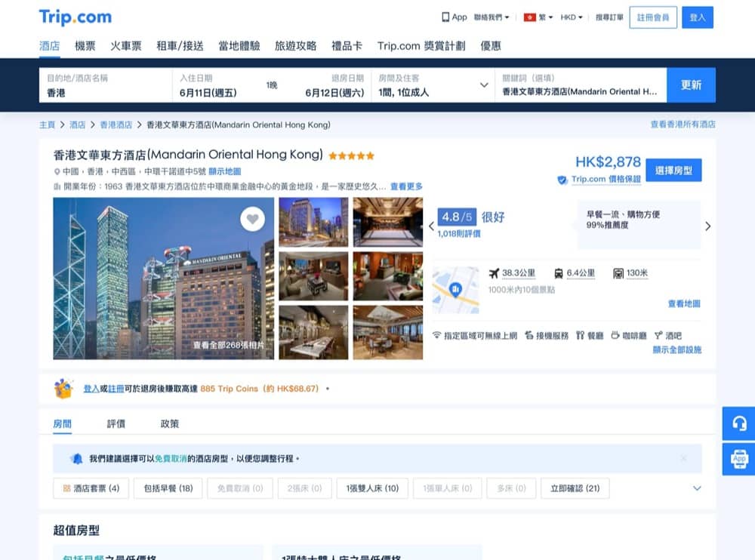Toggle the 2張床 (0) filter
This screenshot has height=560, width=755.
click(x=304, y=488)
